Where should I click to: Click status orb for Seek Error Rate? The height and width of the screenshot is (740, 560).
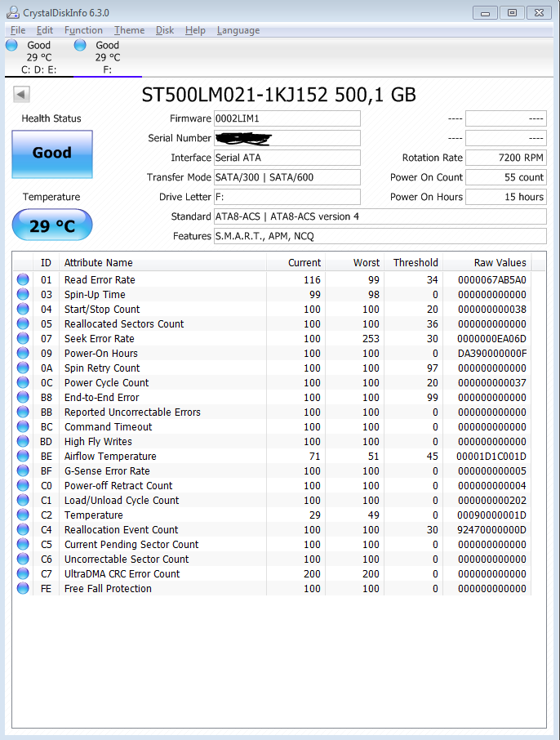(23, 338)
